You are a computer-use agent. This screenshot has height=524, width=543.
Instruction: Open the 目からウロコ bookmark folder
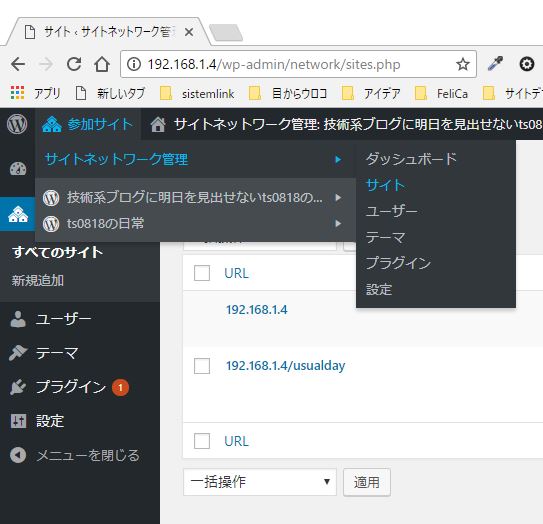tap(288, 94)
